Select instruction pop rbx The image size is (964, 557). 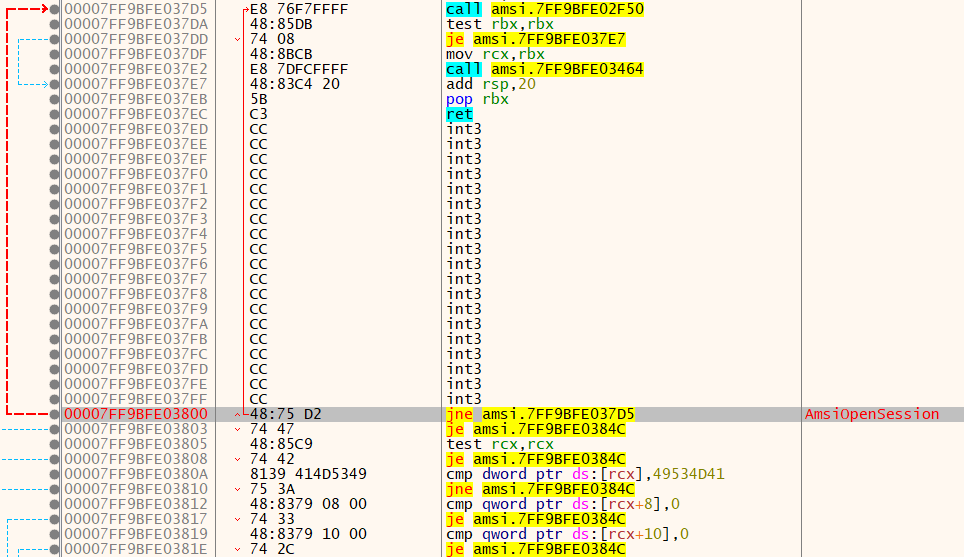pos(477,99)
